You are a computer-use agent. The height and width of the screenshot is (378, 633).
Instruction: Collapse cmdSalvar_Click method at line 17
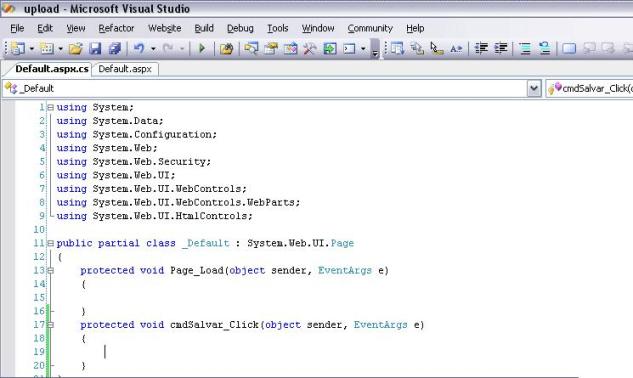pyautogui.click(x=50, y=325)
